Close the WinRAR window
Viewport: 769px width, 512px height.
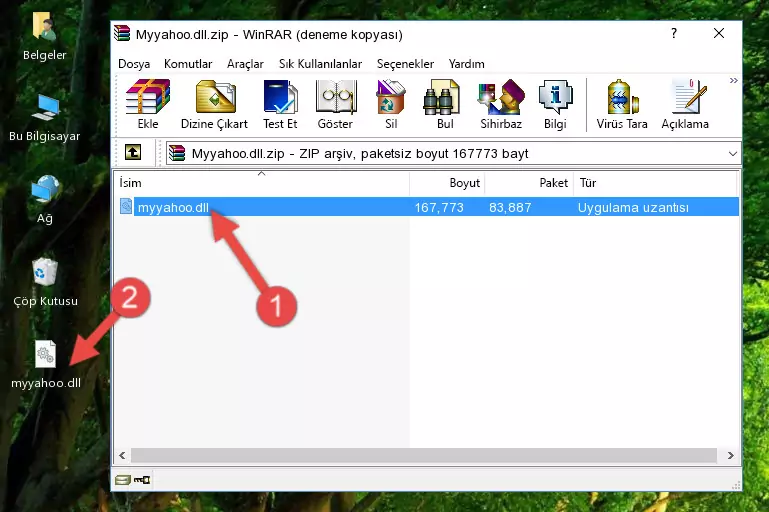click(x=718, y=33)
